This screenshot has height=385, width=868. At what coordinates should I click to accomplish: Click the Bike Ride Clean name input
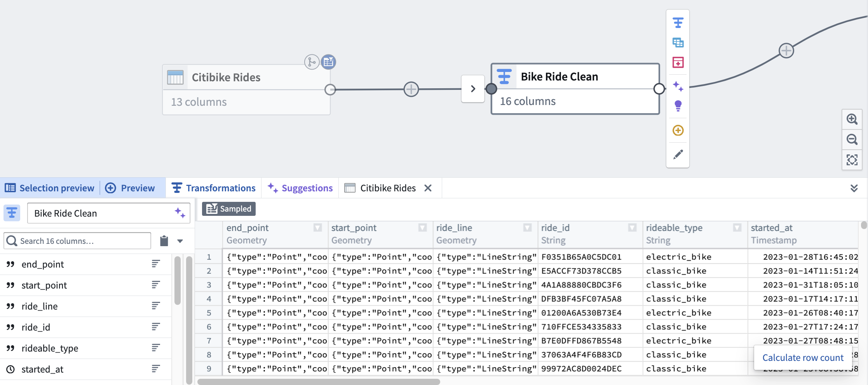point(109,213)
